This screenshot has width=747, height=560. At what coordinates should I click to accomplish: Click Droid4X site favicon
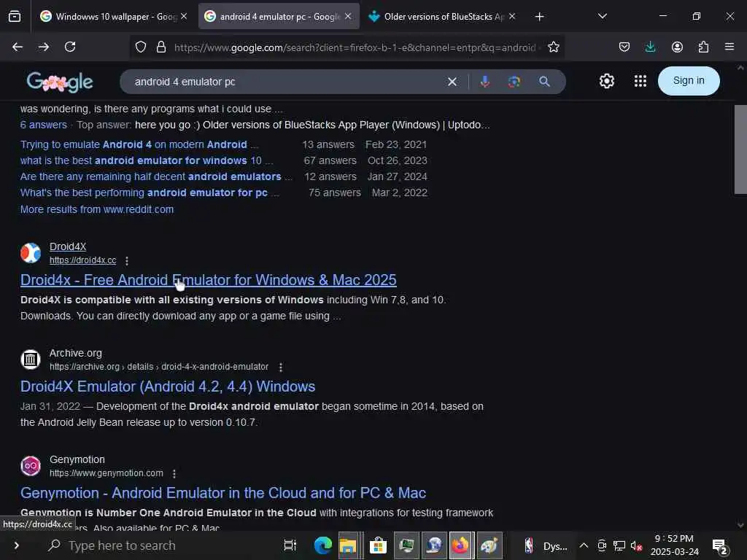point(31,253)
